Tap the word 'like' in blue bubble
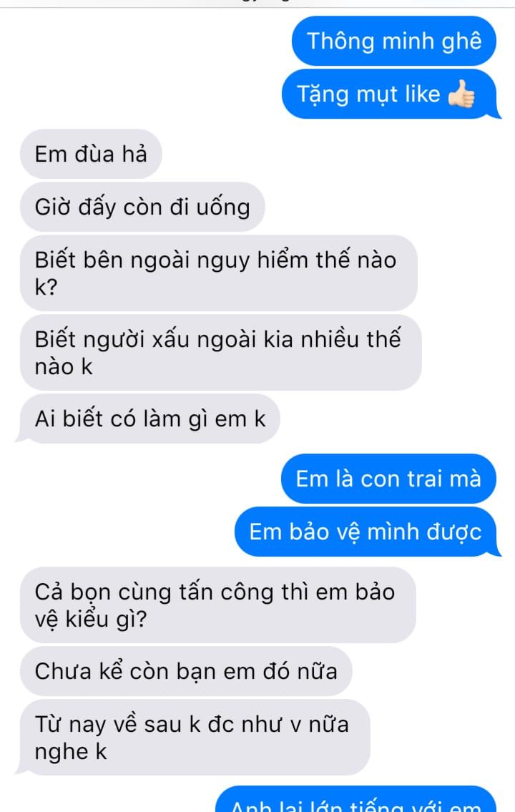The image size is (515, 812). tap(422, 94)
